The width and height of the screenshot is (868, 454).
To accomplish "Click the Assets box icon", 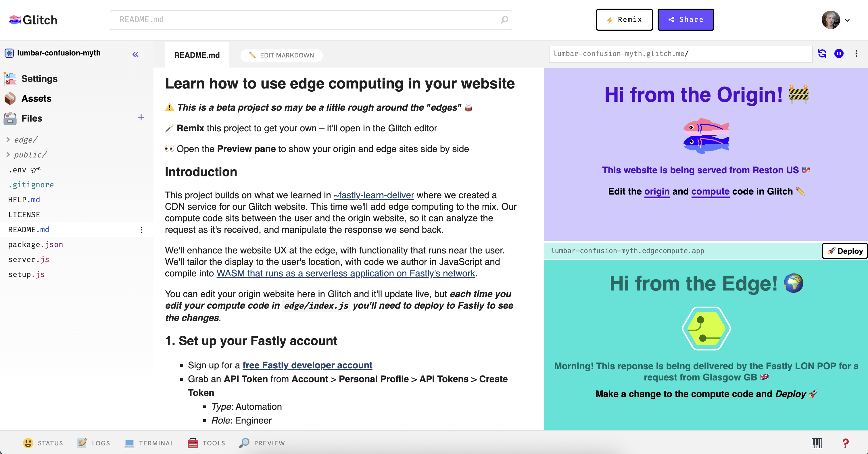I will [x=10, y=98].
